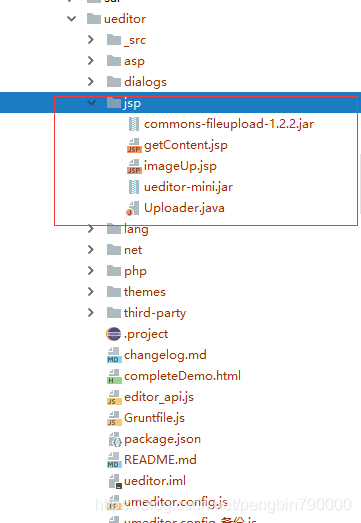Select the third-party folder label
The image size is (361, 523).
(155, 313)
